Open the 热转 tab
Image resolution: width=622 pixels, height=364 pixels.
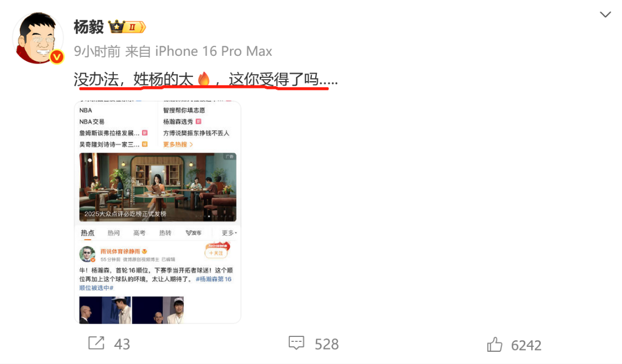click(x=165, y=233)
